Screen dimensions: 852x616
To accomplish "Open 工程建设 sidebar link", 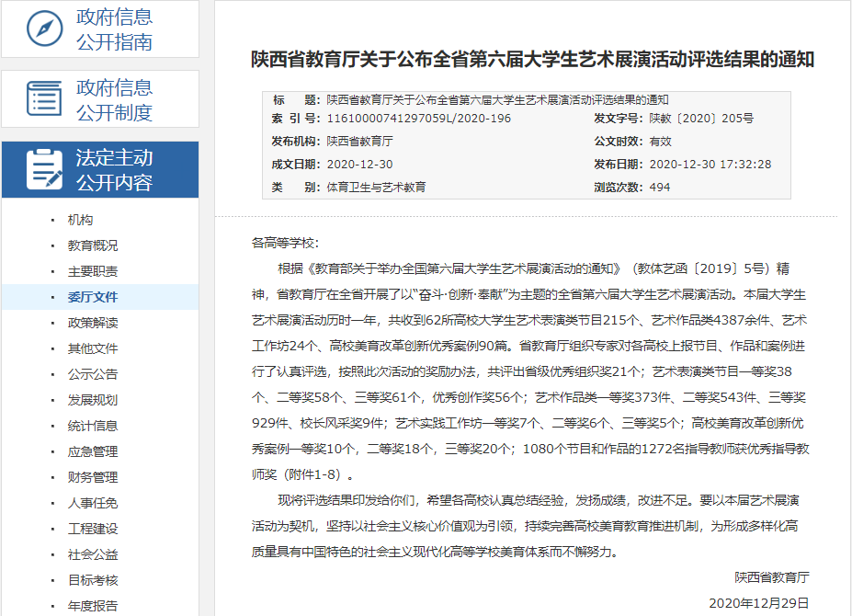I will (93, 529).
